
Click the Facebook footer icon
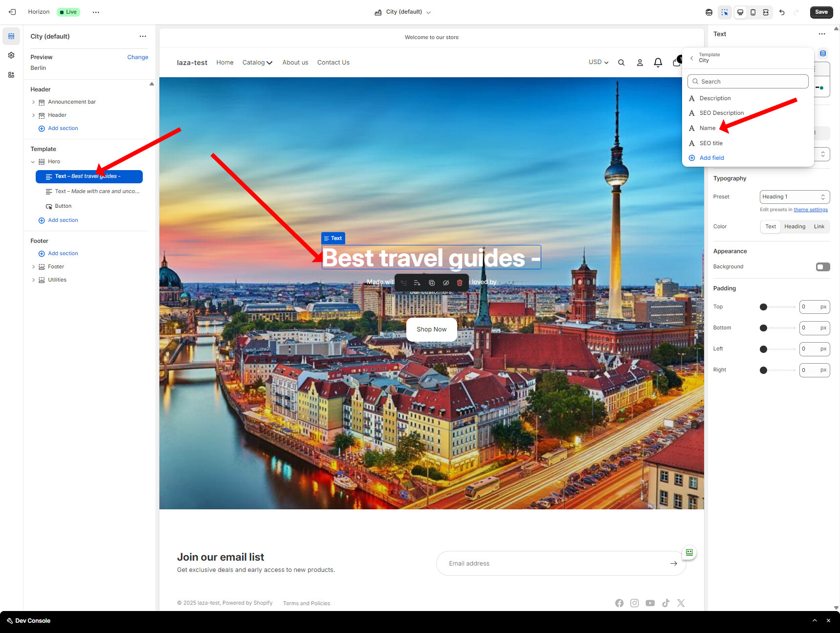tap(619, 603)
